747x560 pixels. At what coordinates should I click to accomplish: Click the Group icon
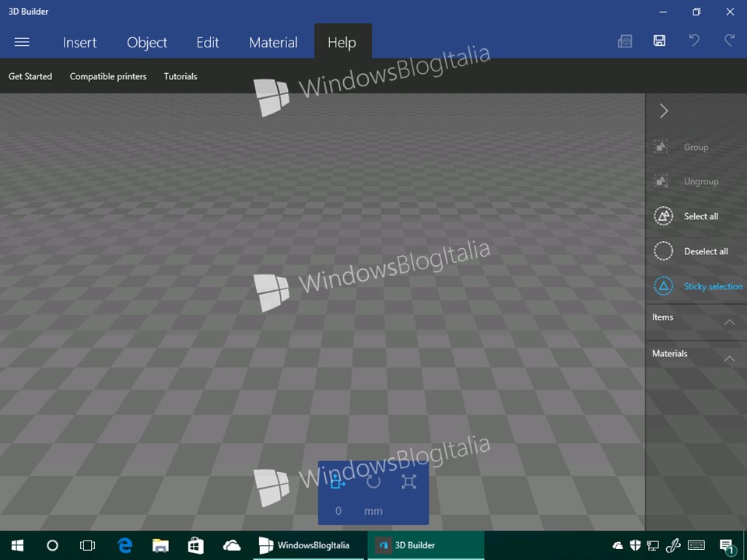[661, 147]
